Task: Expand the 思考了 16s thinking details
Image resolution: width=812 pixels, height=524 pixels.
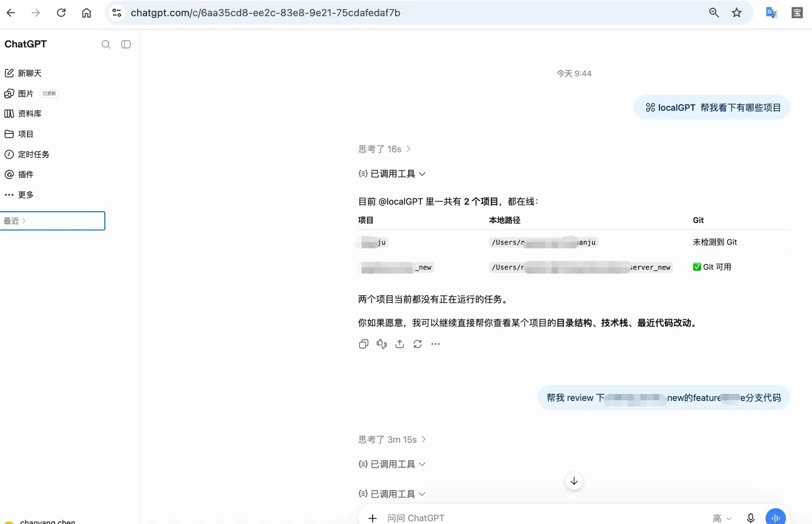Action: [384, 149]
